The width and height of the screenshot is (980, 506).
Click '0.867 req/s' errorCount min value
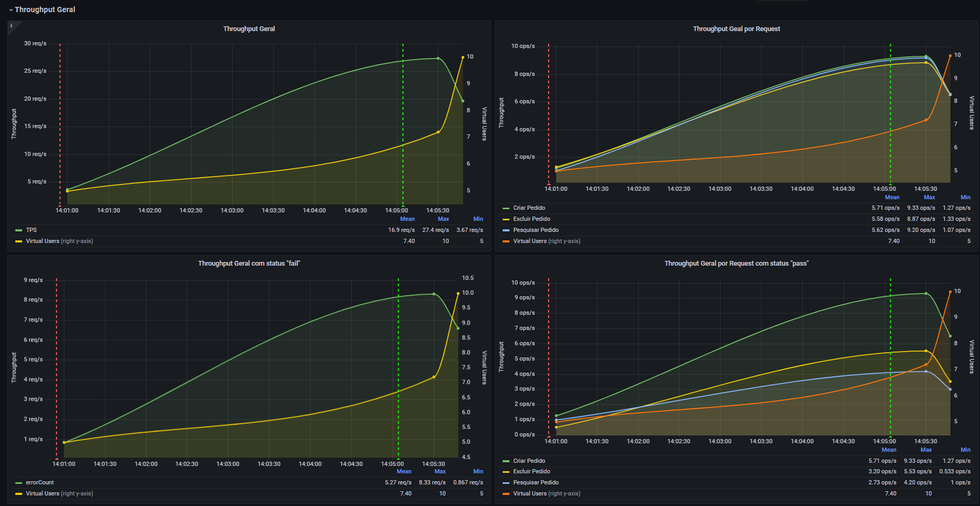point(468,482)
